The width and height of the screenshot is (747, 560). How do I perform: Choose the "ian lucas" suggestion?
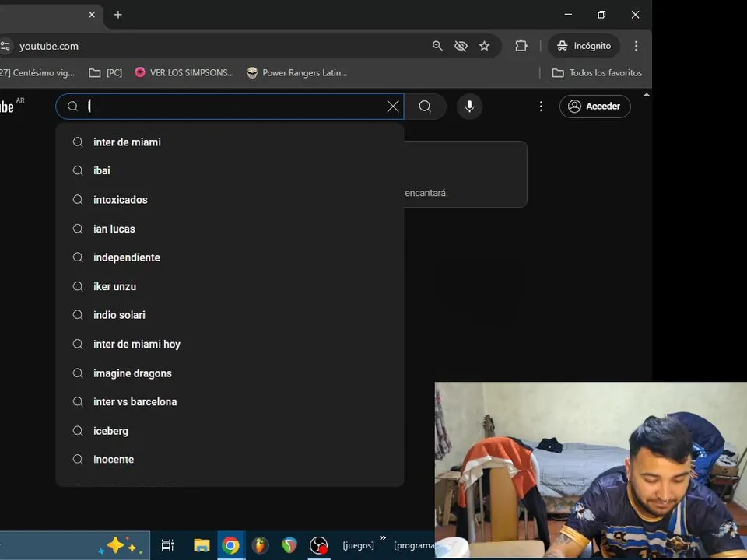(230, 229)
